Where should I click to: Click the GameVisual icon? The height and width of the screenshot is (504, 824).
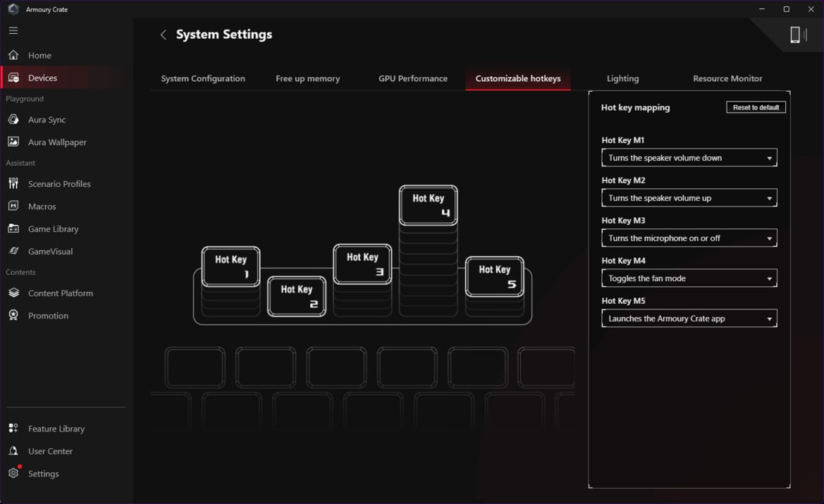(13, 251)
